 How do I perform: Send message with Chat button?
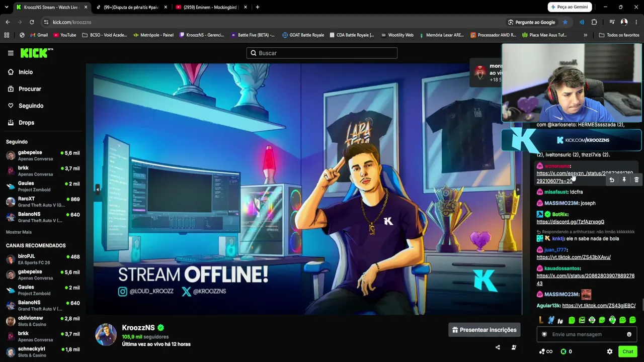click(x=628, y=351)
